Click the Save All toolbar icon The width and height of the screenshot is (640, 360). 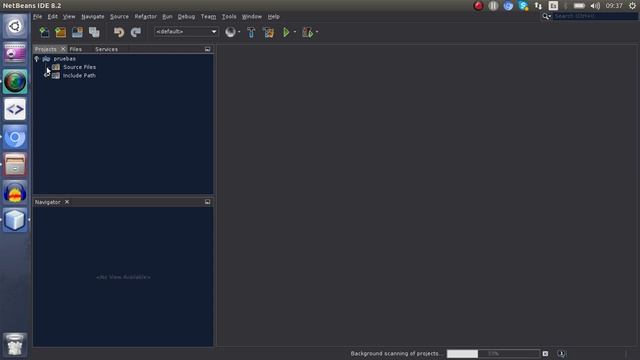click(94, 32)
